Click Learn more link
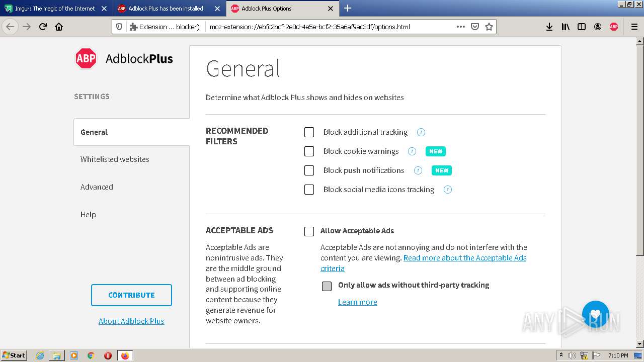 coord(358,302)
